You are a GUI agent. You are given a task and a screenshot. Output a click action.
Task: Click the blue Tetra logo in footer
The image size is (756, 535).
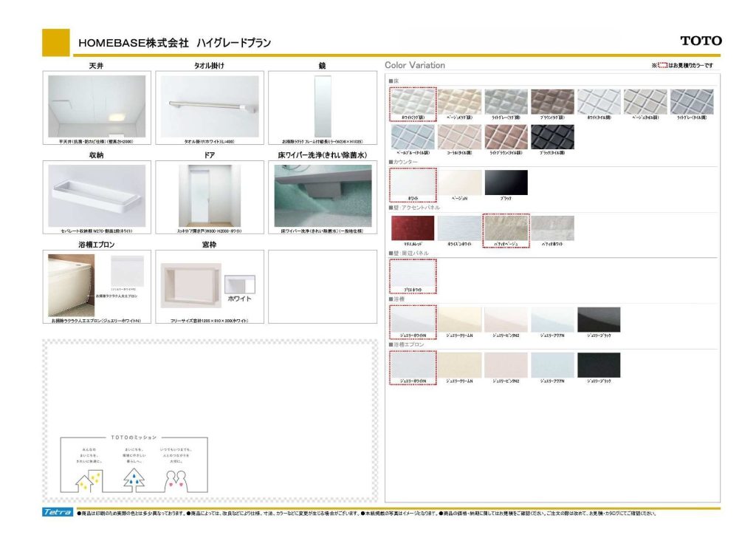point(58,512)
